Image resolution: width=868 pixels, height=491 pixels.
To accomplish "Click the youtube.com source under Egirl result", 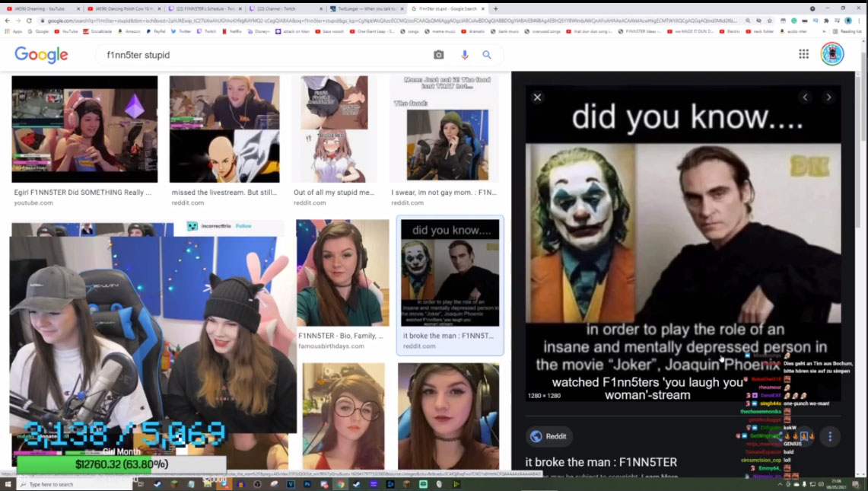I will click(33, 202).
